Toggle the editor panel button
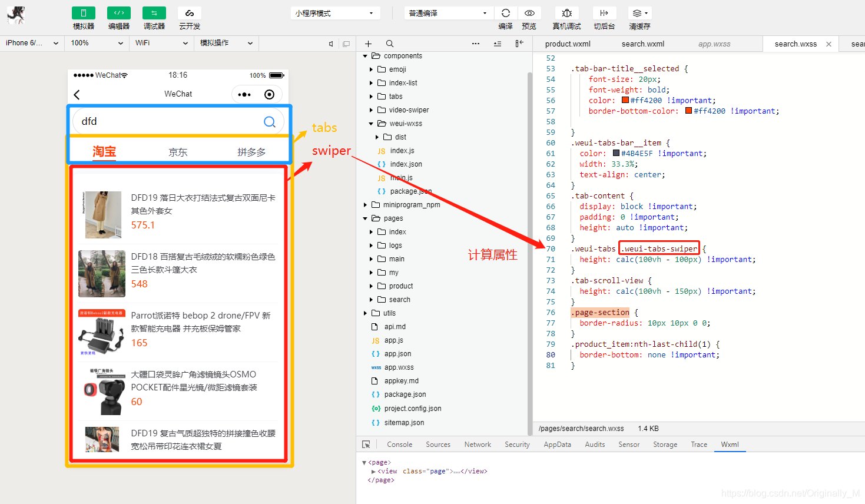 point(119,13)
